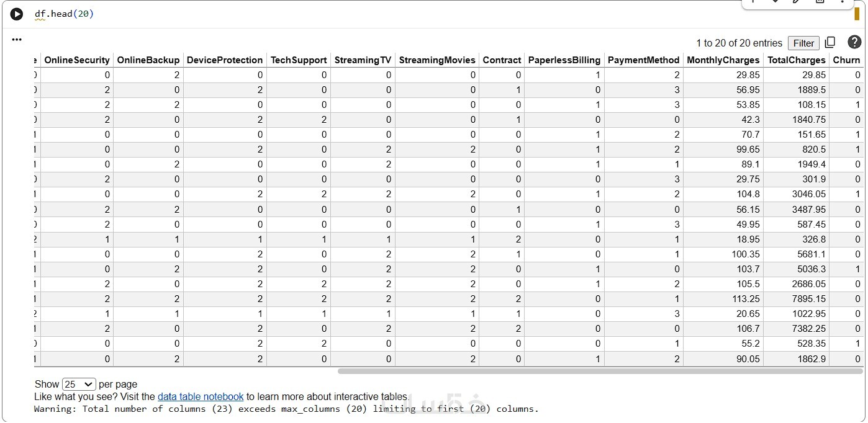This screenshot has width=868, height=423.
Task: Open the data table help icon
Action: tap(854, 42)
